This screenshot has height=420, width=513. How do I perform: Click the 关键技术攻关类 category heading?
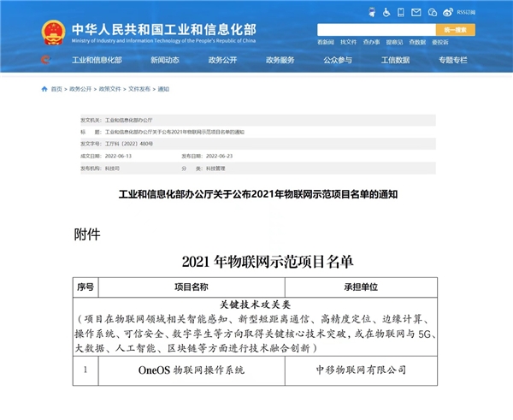[255, 305]
